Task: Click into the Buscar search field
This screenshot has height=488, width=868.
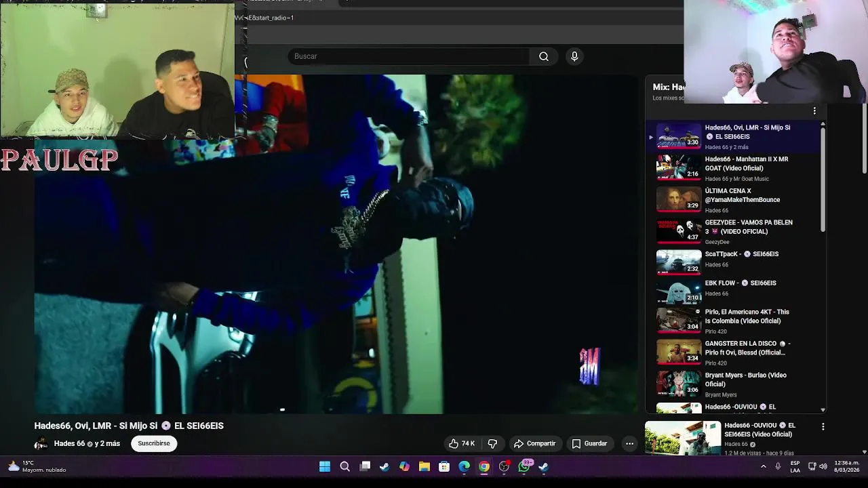Action: click(409, 56)
